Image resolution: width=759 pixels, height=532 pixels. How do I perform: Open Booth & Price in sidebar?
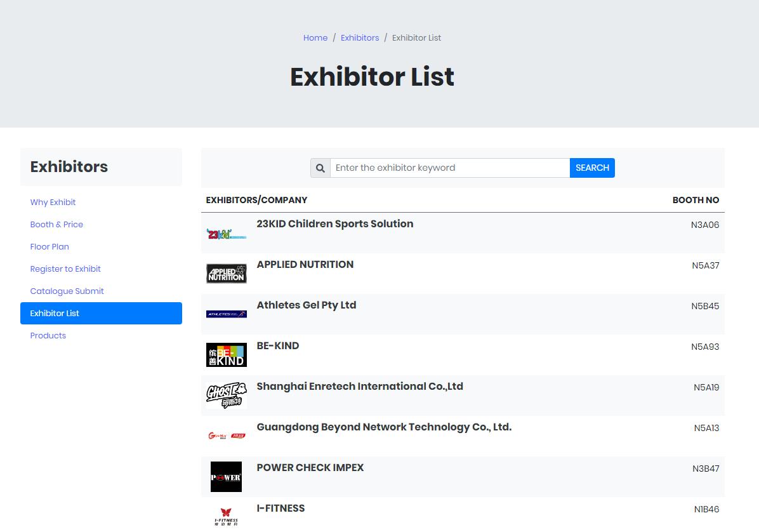(56, 225)
